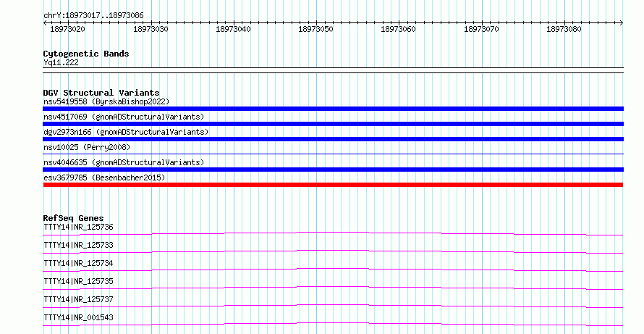Open variant dgv2973n166 label
Viewport: 644px width, 334px height.
126,132
